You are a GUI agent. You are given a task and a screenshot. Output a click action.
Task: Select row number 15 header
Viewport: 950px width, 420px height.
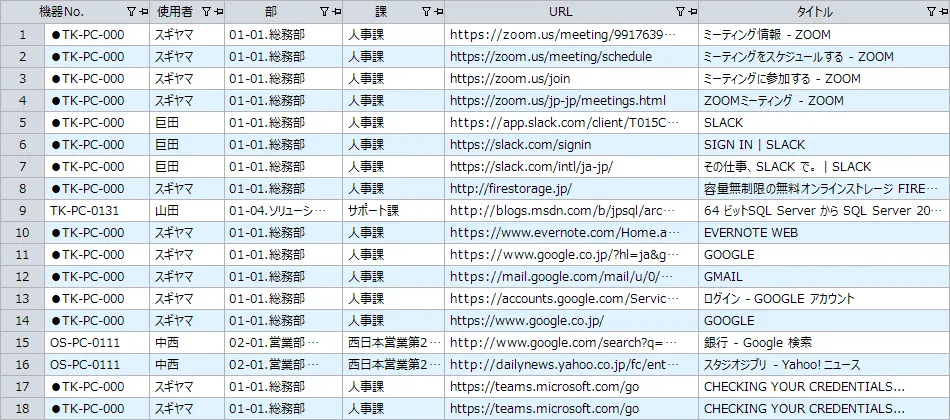point(22,343)
